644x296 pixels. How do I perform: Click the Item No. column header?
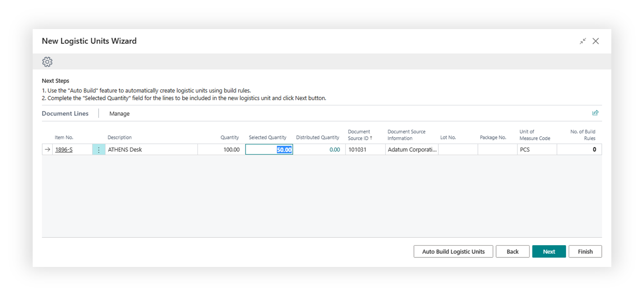tap(64, 138)
